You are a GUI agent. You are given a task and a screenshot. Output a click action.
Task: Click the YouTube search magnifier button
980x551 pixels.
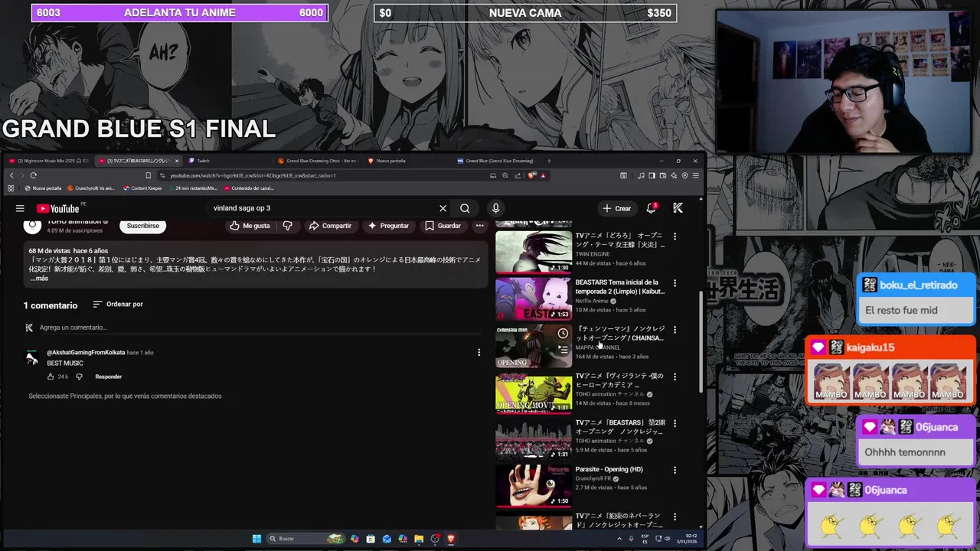(465, 208)
